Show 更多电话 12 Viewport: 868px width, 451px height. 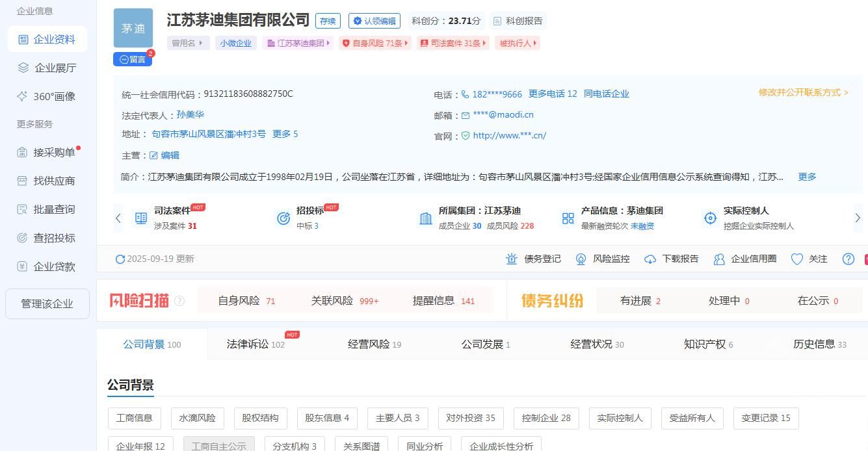553,94
